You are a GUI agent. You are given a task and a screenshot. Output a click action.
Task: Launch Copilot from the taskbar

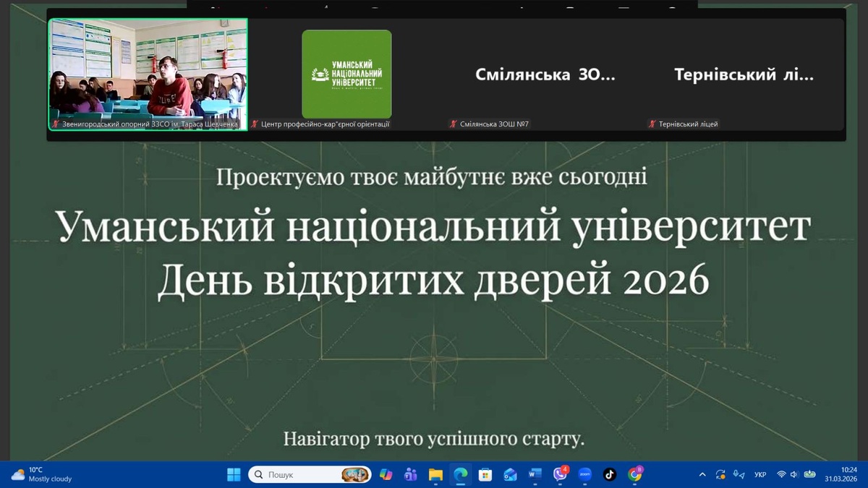point(386,474)
